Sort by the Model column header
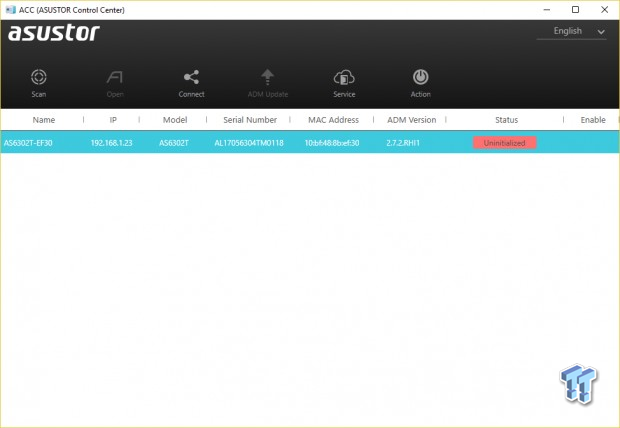 click(175, 120)
